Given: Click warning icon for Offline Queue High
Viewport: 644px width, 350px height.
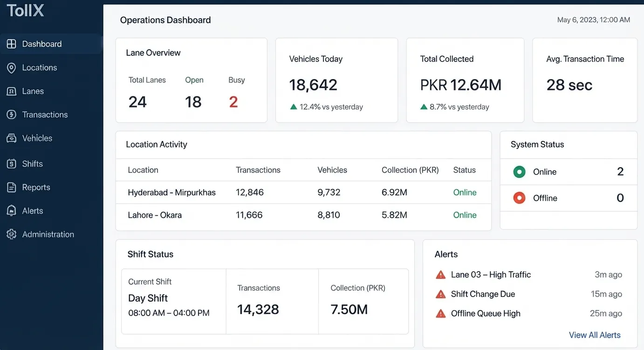Looking at the screenshot, I should click(440, 314).
